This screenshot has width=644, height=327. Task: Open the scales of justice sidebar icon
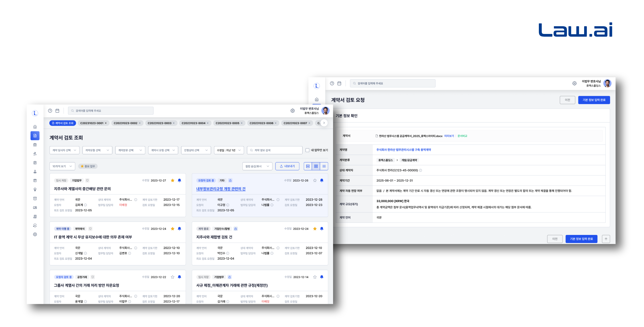tap(35, 145)
